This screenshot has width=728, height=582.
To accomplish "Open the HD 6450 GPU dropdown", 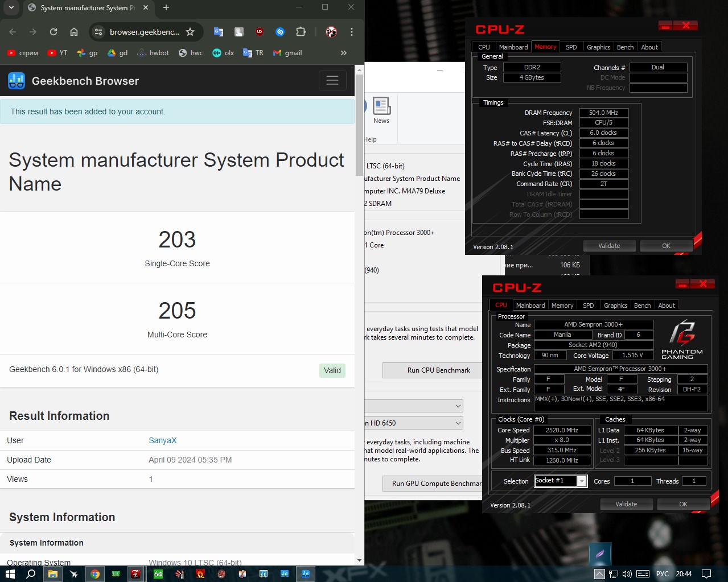I will click(414, 423).
